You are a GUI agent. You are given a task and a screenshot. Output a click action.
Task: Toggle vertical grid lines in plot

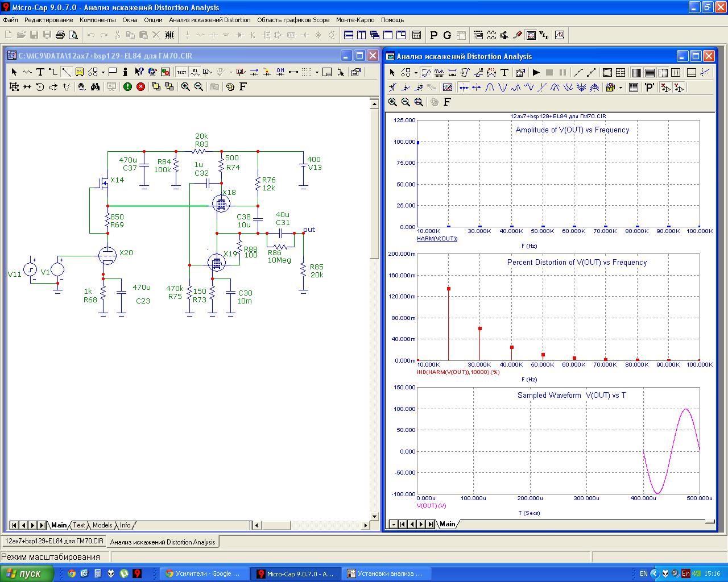(x=636, y=73)
